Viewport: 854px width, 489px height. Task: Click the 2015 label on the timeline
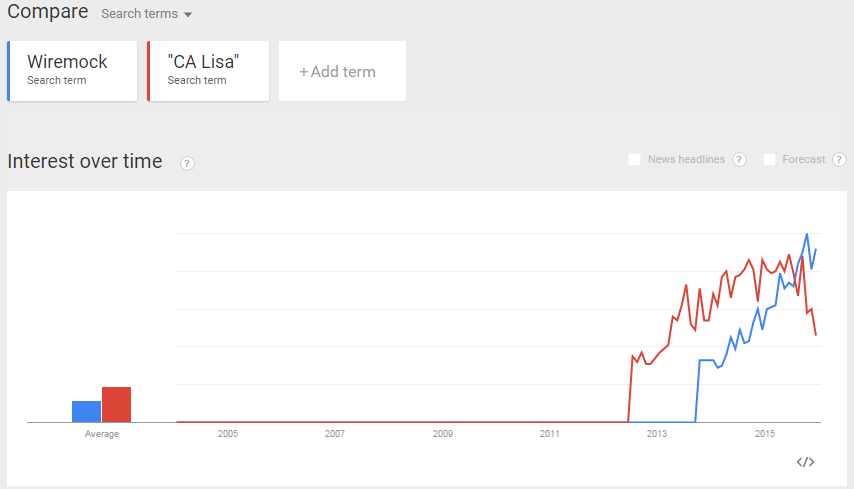765,434
